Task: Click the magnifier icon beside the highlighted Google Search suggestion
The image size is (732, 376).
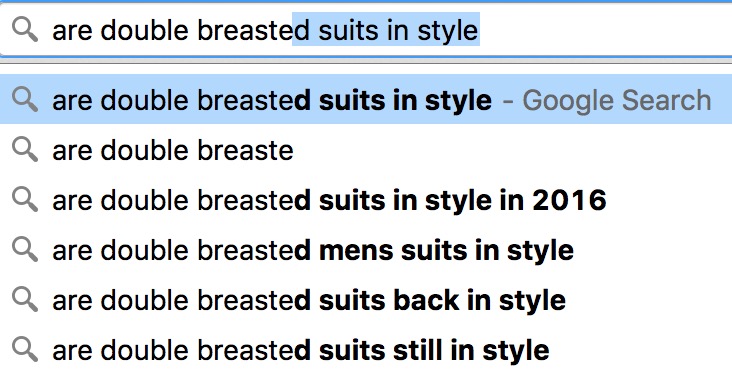Action: coord(25,99)
